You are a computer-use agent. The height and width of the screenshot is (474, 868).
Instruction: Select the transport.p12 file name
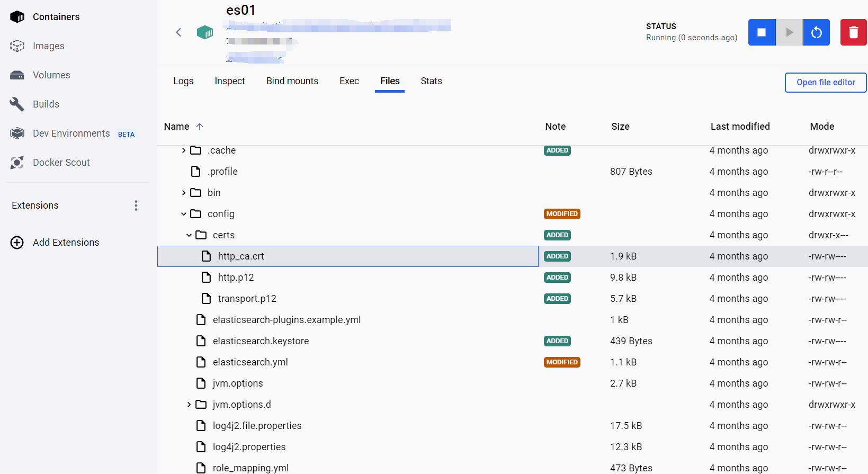click(247, 299)
